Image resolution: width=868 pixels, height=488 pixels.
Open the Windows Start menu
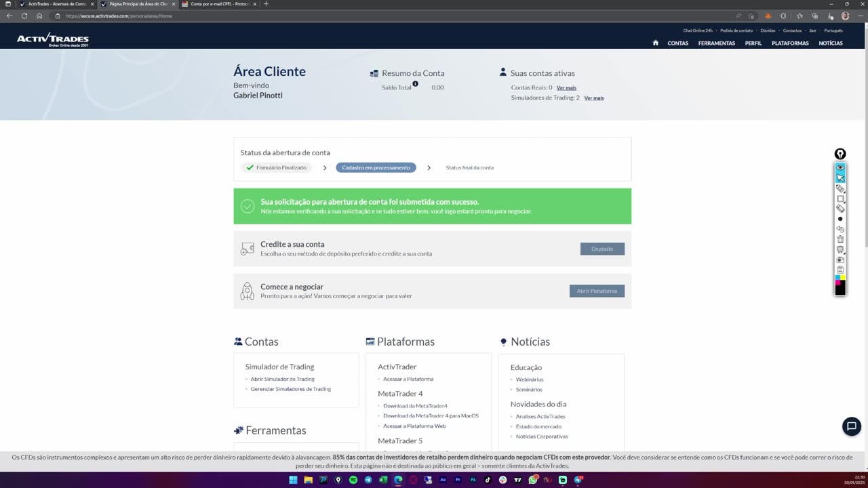(294, 480)
